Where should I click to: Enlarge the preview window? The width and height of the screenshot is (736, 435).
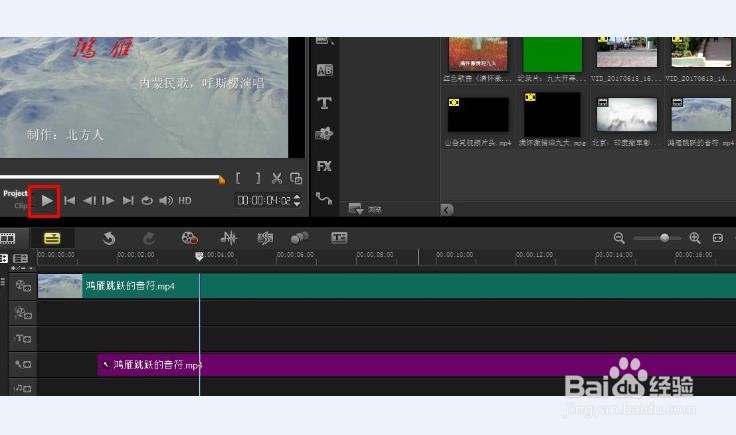(296, 178)
